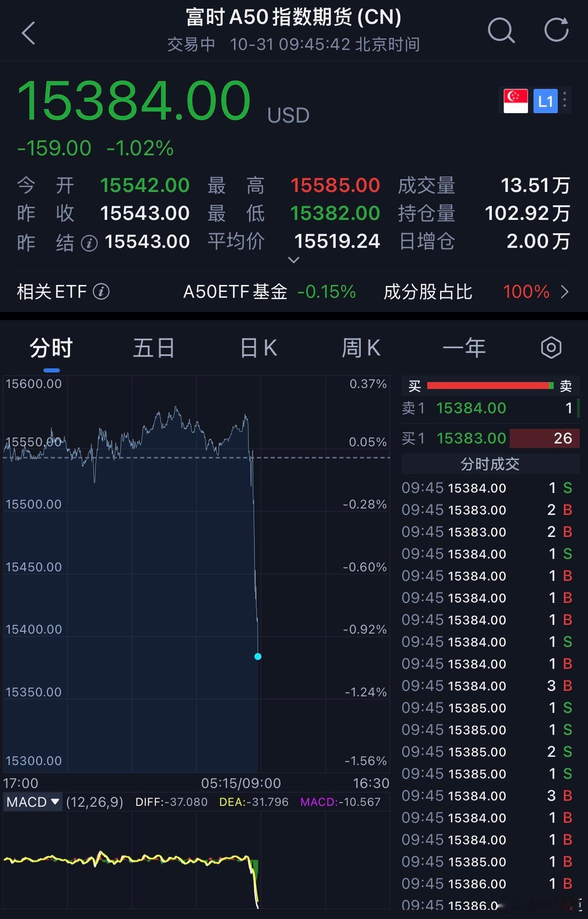This screenshot has height=919, width=588.
Task: Tap the 最低 value 15382.00
Action: pos(335,213)
